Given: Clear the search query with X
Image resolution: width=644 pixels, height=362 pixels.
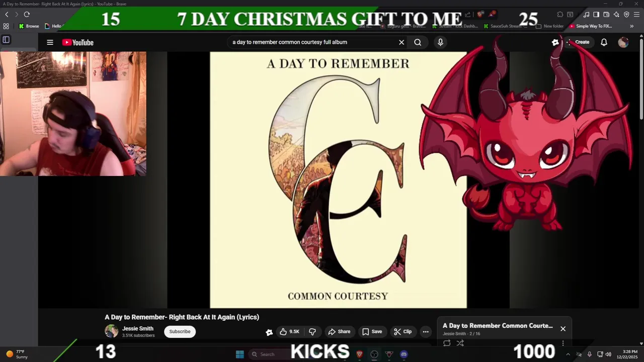Looking at the screenshot, I should (401, 42).
